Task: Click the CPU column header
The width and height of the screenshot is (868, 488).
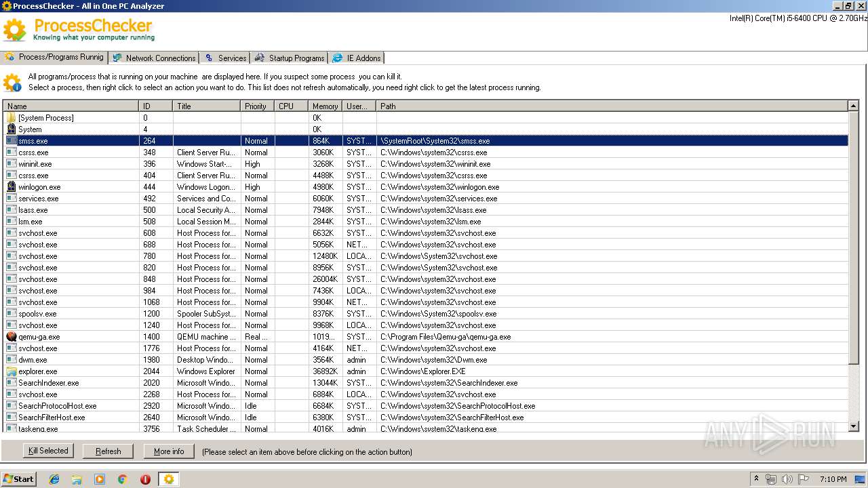Action: click(292, 106)
